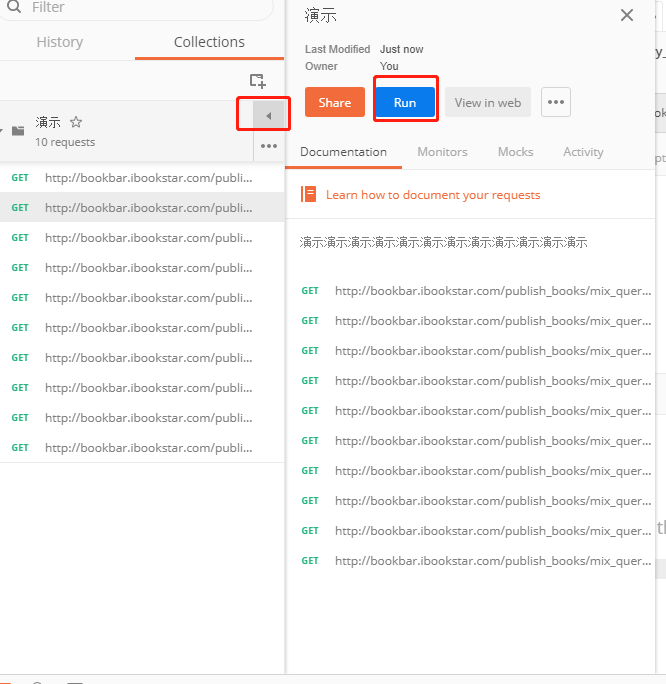This screenshot has width=666, height=684.
Task: Click the Filter search field
Action: (x=140, y=8)
